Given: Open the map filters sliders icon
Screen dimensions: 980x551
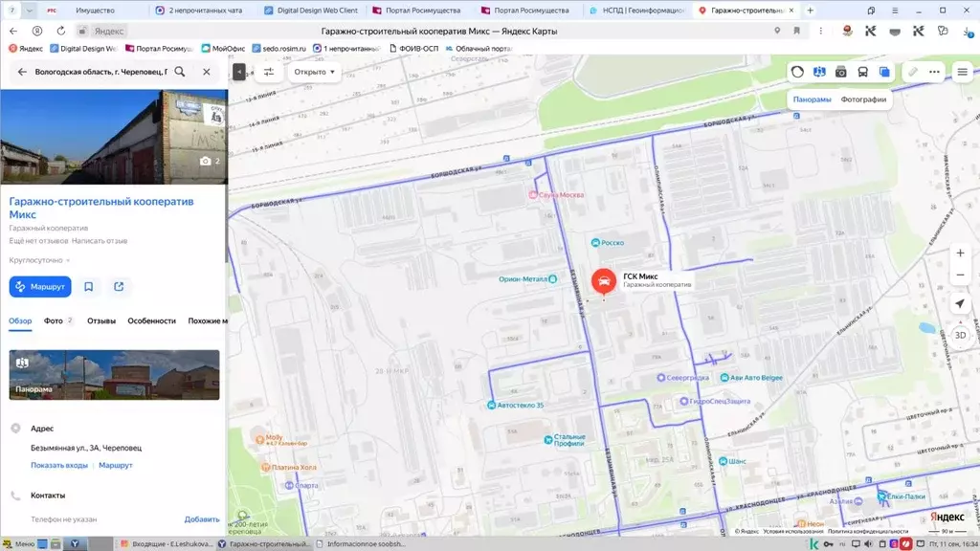Looking at the screenshot, I should tap(269, 72).
